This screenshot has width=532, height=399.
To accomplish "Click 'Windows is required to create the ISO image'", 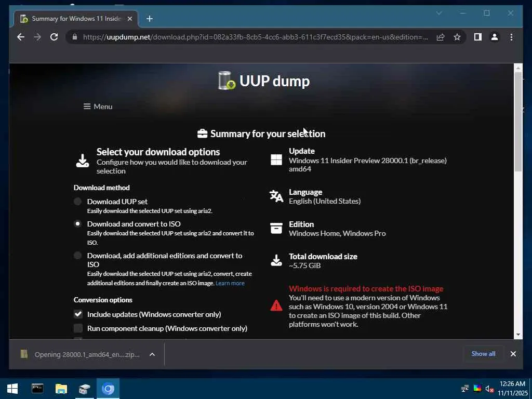I will coord(366,289).
